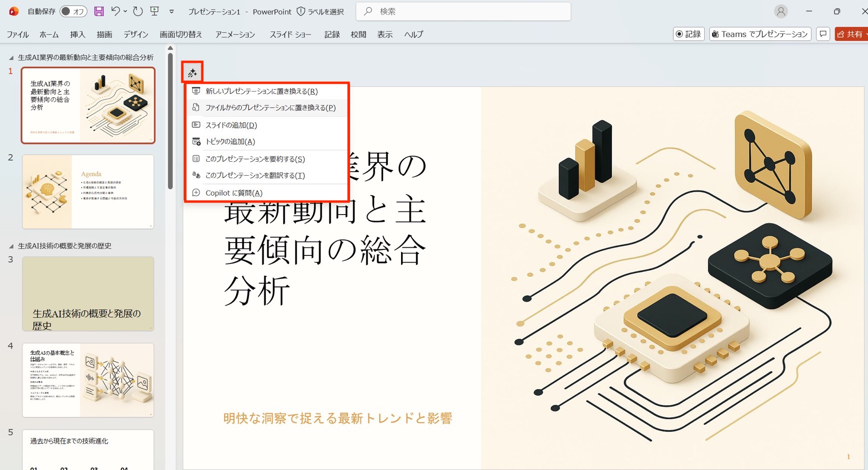The image size is (868, 470).
Task: Select スライドの追加 from the Copilot menu
Action: tap(231, 125)
